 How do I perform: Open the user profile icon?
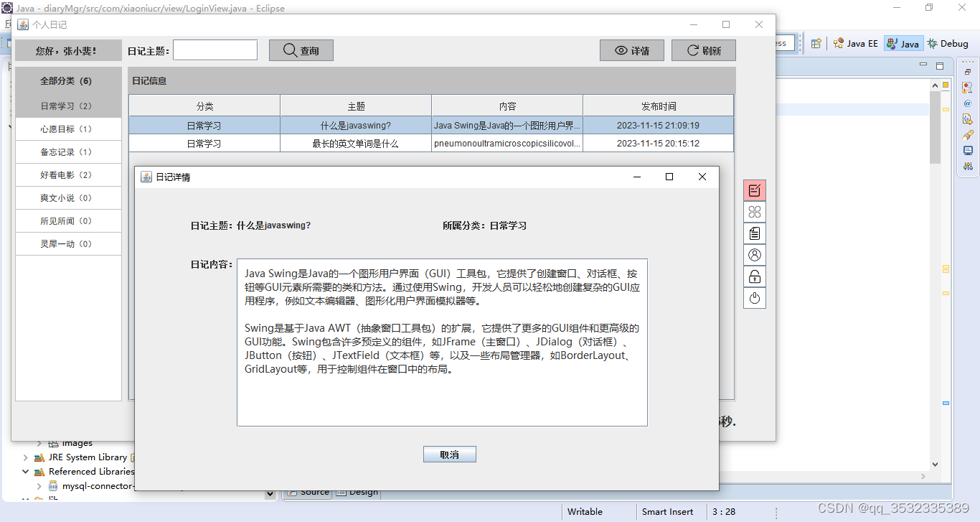754,255
